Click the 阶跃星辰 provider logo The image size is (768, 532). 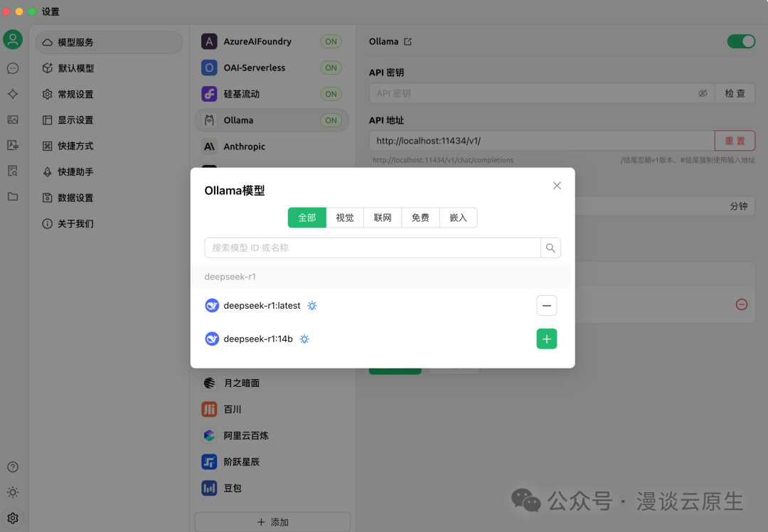(209, 462)
